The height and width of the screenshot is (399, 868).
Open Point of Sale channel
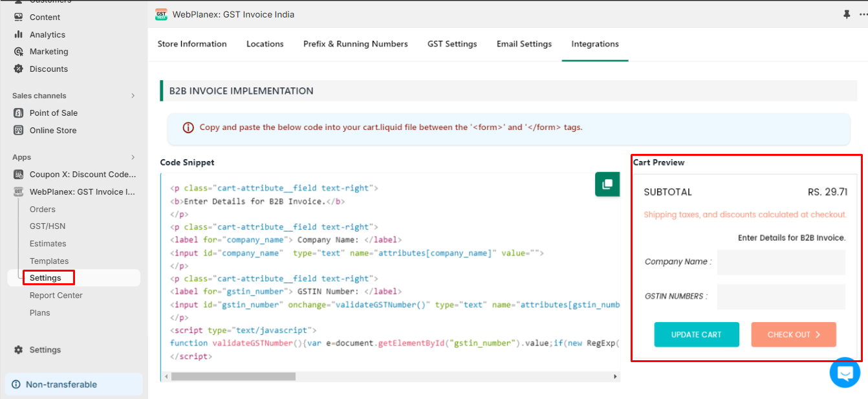[x=54, y=113]
